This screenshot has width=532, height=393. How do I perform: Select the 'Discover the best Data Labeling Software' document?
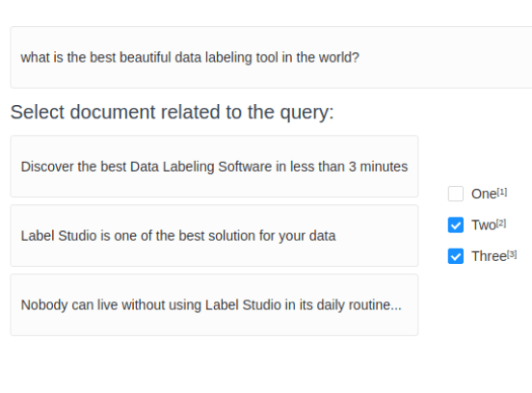pos(214,166)
